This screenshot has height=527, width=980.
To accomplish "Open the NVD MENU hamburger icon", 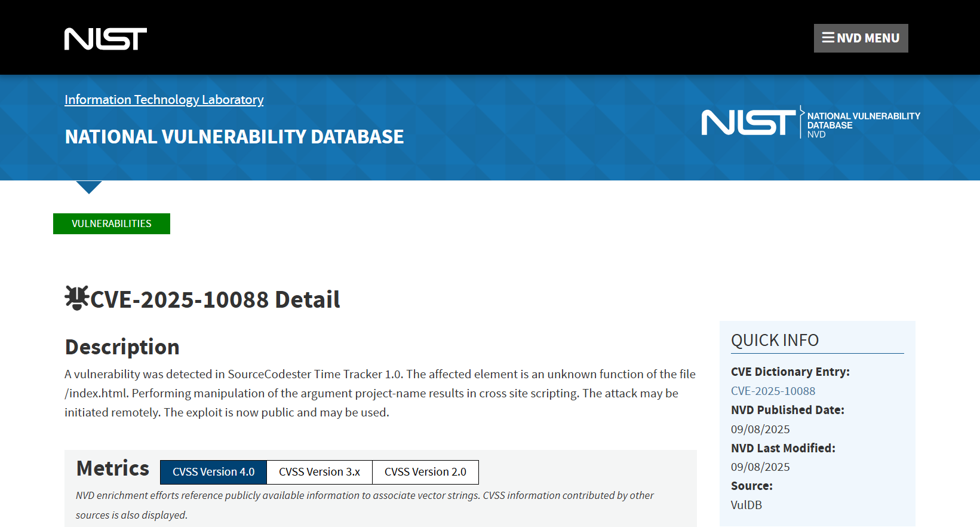I will coord(828,38).
